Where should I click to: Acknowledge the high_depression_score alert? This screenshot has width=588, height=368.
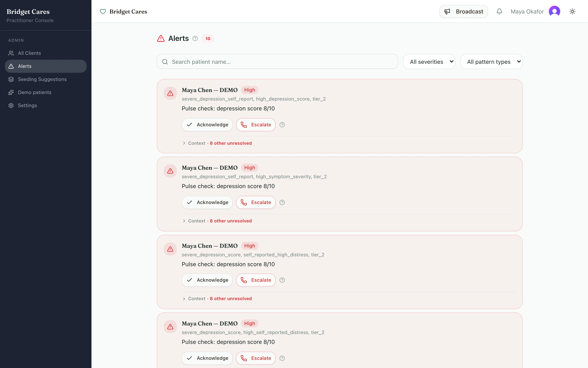(207, 125)
